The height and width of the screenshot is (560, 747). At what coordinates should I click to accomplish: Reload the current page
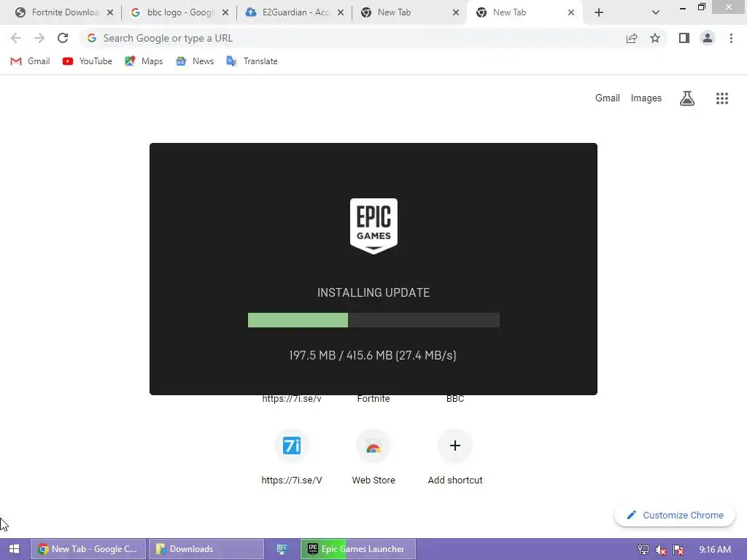[x=63, y=38]
